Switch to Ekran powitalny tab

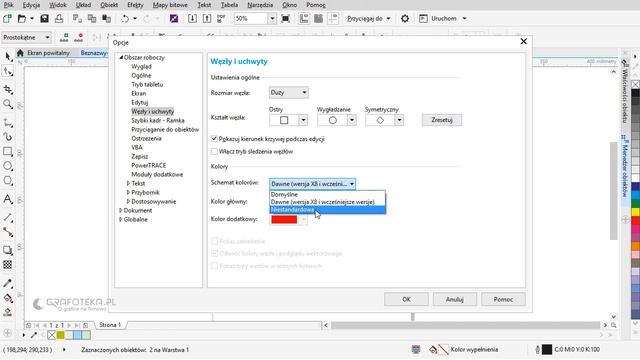[48, 53]
